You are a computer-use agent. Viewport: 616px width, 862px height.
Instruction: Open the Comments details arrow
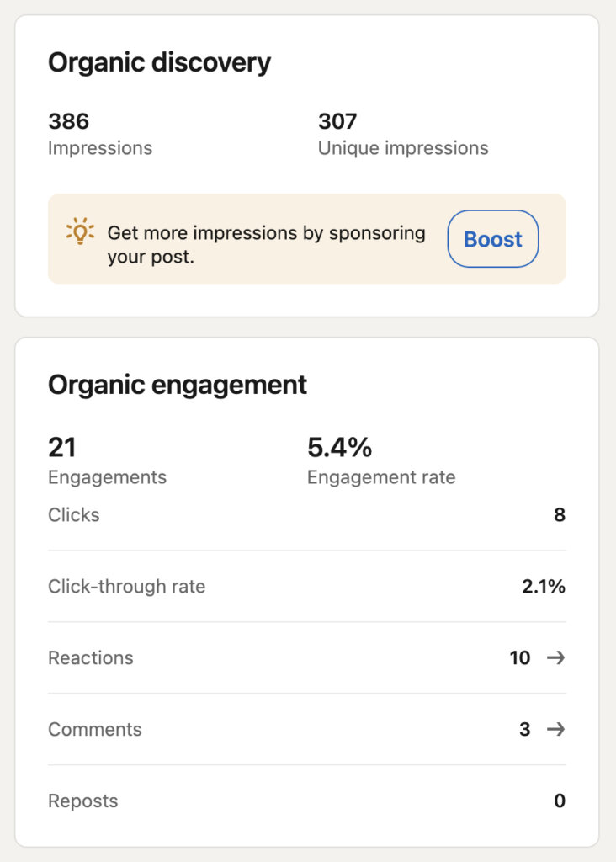555,729
